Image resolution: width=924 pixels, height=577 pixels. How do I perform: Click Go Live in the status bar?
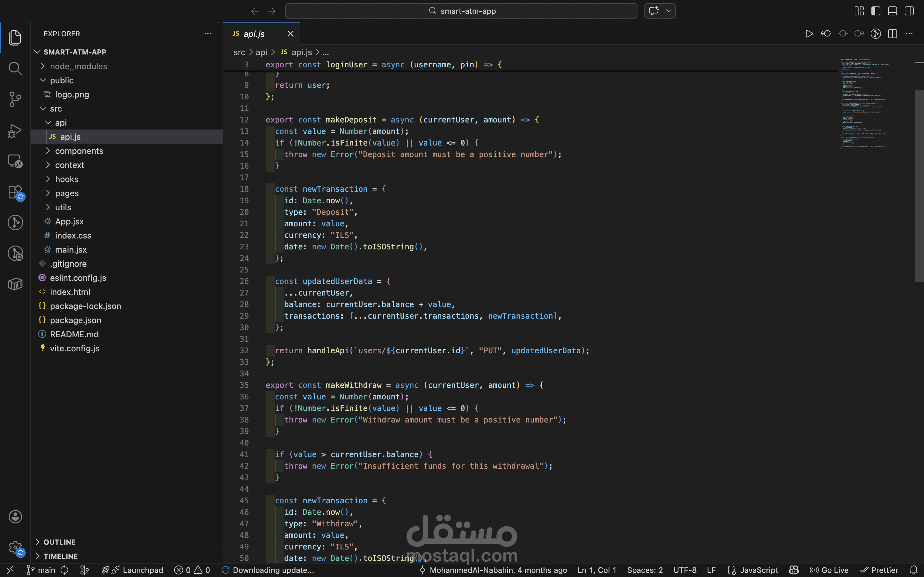coord(829,570)
